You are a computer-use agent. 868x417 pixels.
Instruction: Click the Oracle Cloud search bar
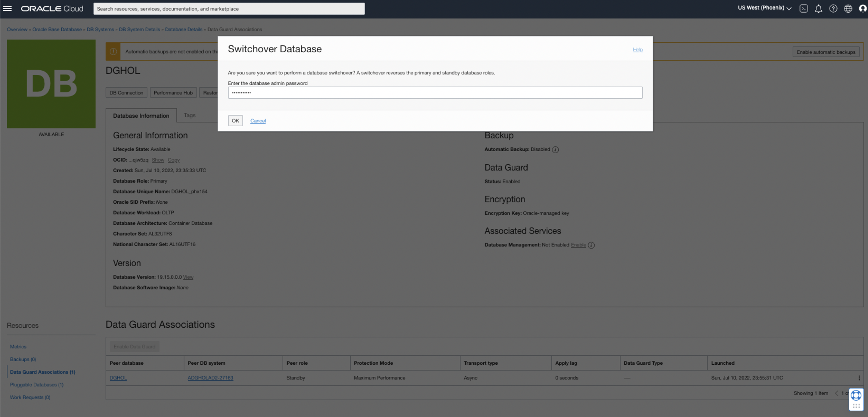[x=229, y=9]
